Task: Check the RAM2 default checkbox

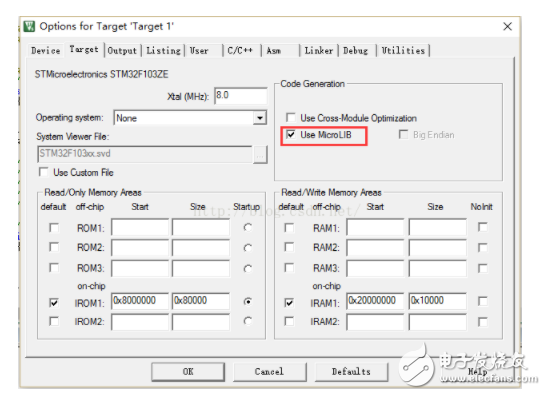Action: [289, 247]
